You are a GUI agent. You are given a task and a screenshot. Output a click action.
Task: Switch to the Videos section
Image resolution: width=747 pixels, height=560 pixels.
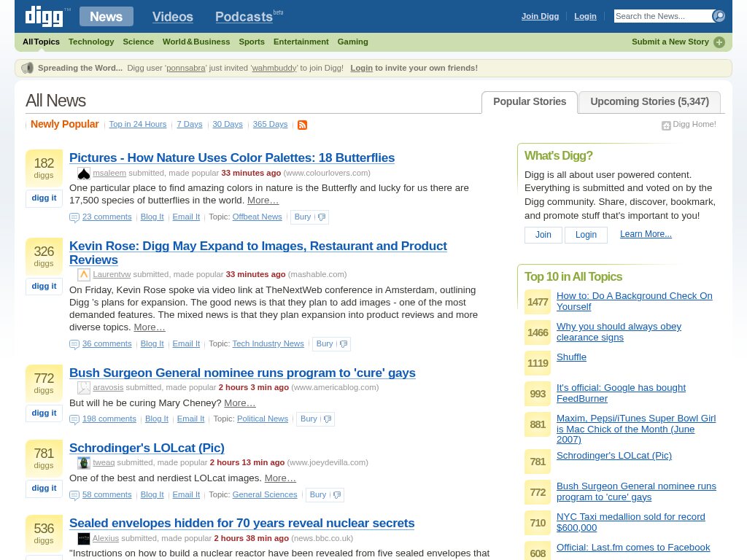(x=172, y=17)
